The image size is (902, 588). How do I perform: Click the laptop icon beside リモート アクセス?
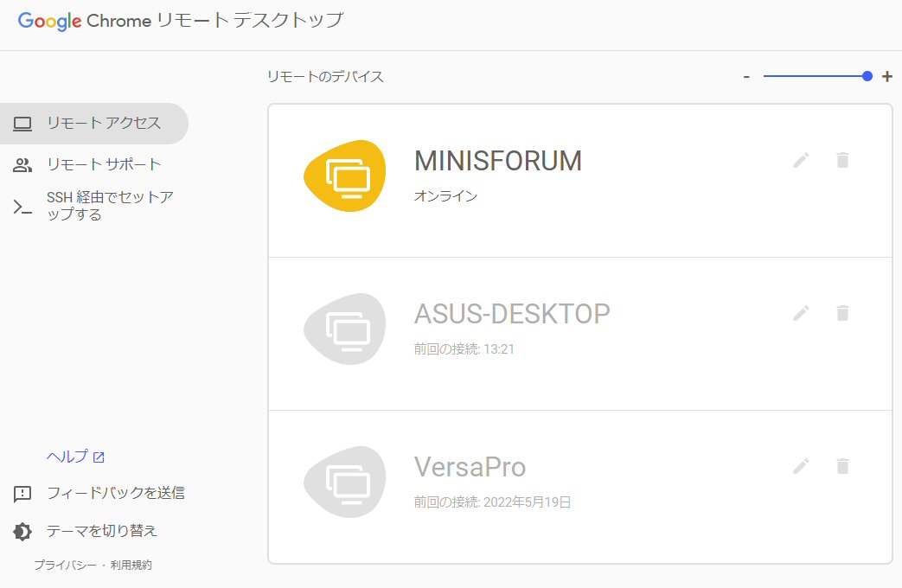(x=22, y=124)
